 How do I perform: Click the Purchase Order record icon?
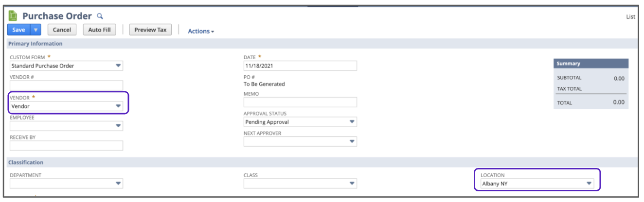click(x=13, y=16)
